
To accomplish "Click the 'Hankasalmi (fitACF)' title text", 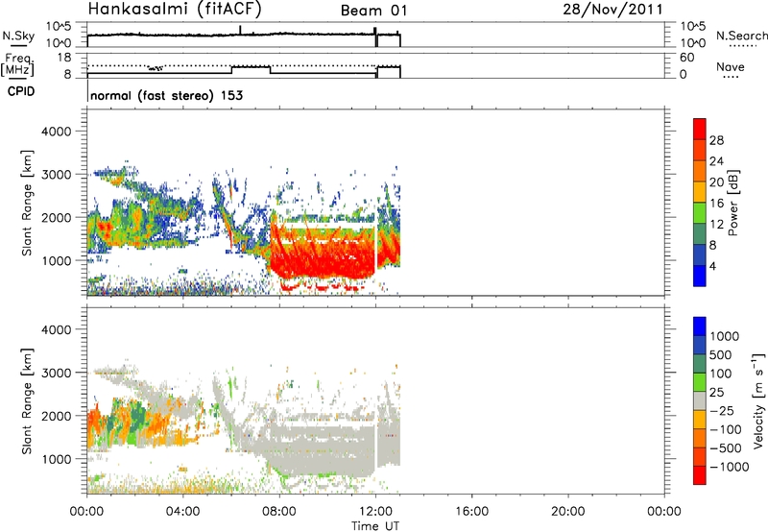I will [x=175, y=10].
